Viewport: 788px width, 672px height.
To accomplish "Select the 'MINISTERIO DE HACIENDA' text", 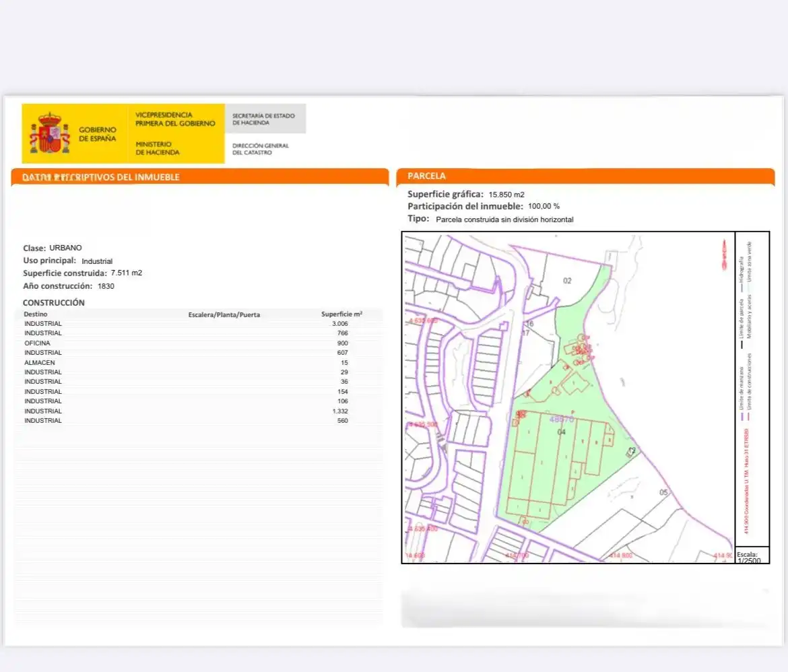I will [158, 148].
